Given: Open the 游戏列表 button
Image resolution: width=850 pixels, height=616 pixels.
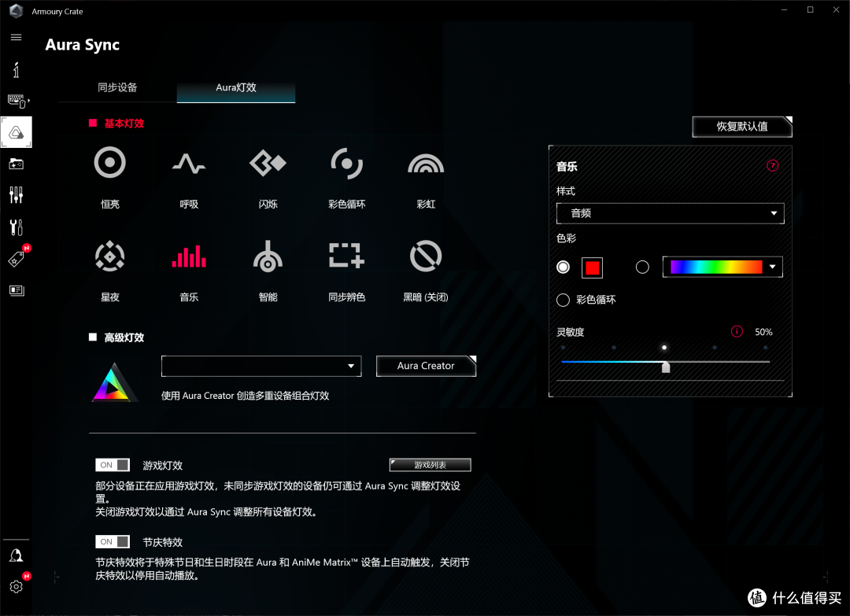Looking at the screenshot, I should [431, 465].
